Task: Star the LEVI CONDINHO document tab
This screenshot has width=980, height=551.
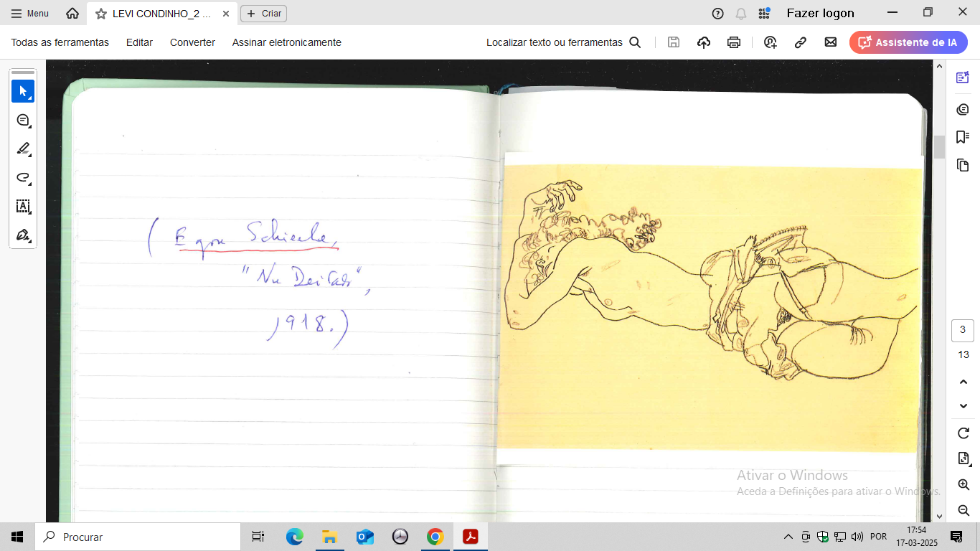Action: pyautogui.click(x=100, y=14)
